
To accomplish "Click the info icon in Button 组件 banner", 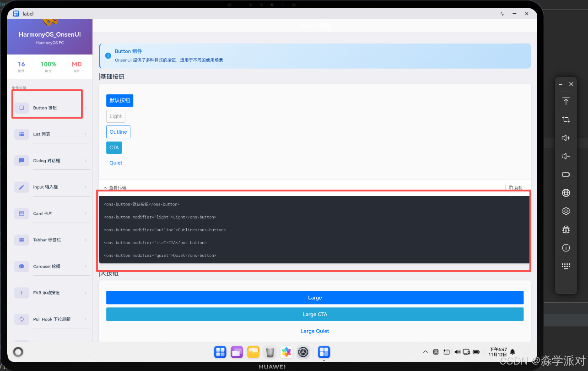I will (108, 55).
